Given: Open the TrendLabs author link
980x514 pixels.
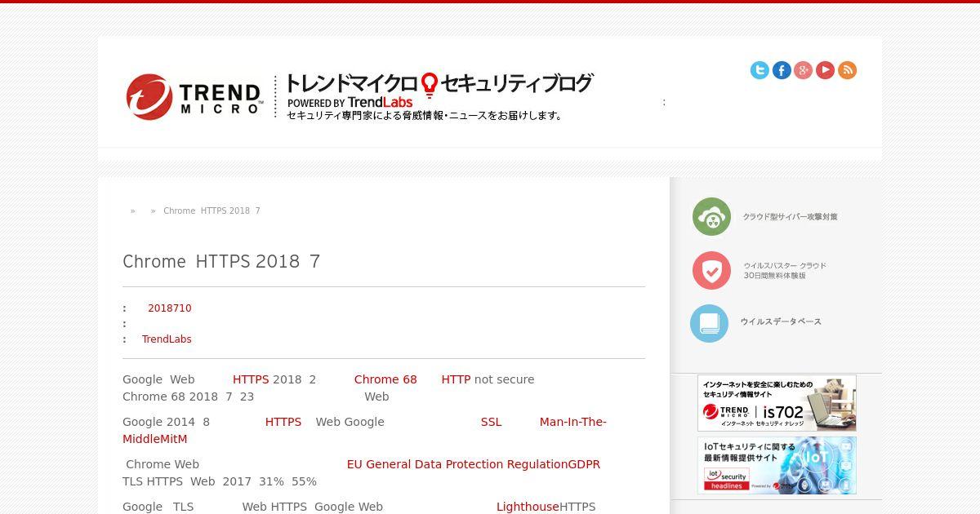Looking at the screenshot, I should coord(167,339).
